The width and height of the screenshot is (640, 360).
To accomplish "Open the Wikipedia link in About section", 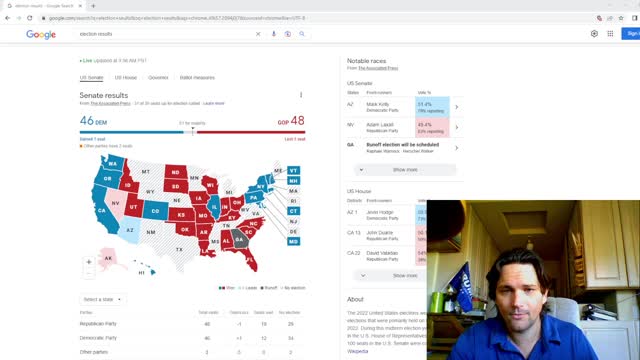I will coord(358,351).
